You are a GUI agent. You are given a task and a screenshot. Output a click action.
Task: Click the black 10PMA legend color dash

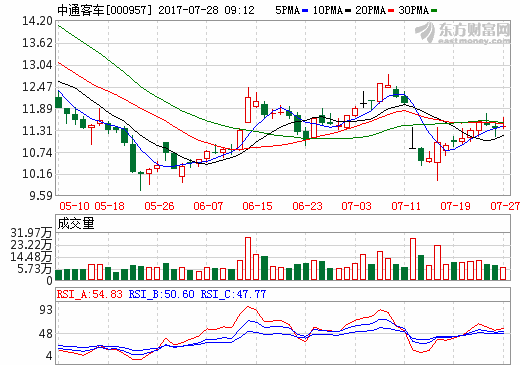(348, 11)
